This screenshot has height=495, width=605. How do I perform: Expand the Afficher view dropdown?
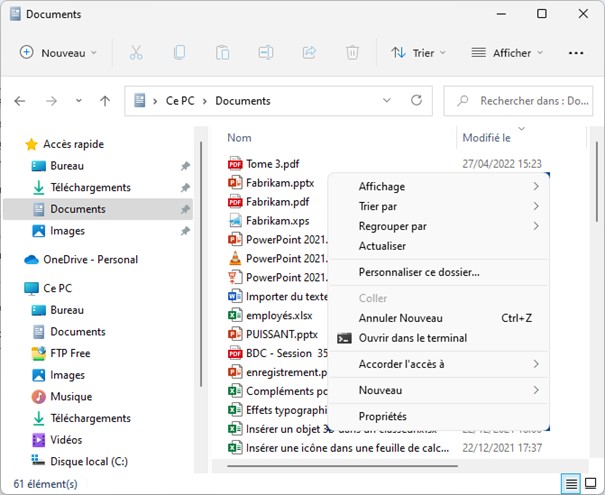(x=507, y=52)
